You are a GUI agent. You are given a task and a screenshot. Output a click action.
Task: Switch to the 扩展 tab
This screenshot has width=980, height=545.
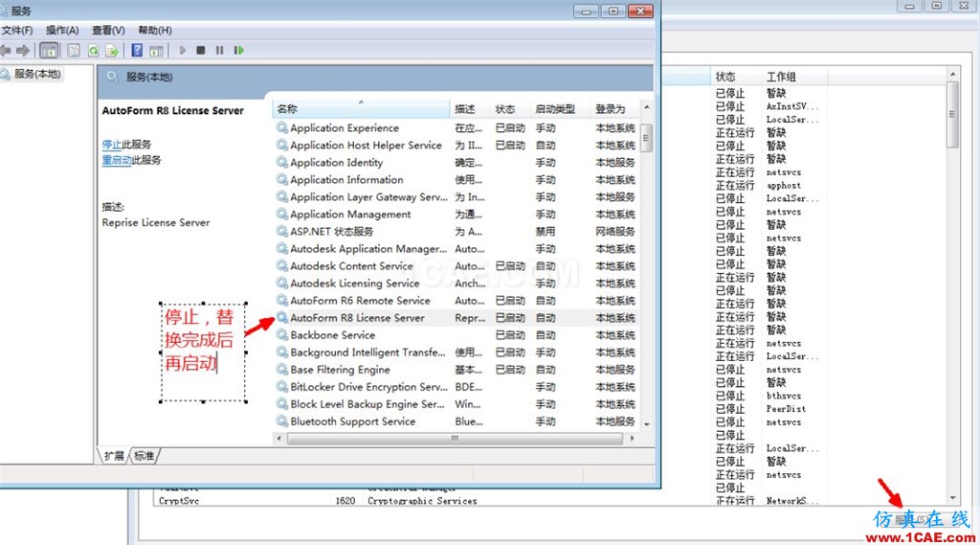[x=115, y=456]
